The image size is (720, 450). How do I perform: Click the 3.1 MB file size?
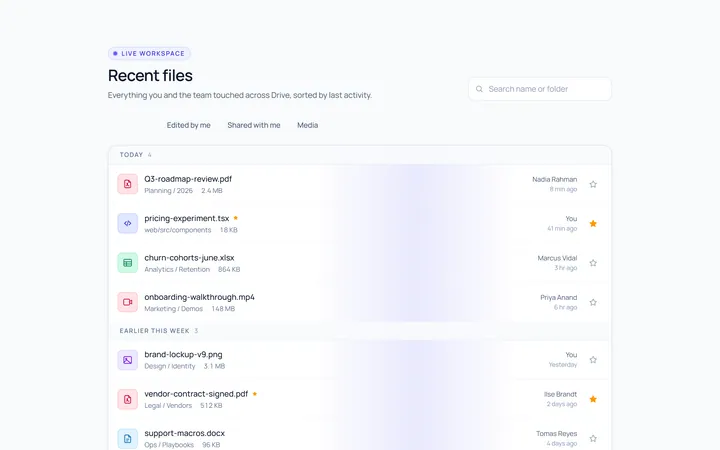[x=214, y=366]
